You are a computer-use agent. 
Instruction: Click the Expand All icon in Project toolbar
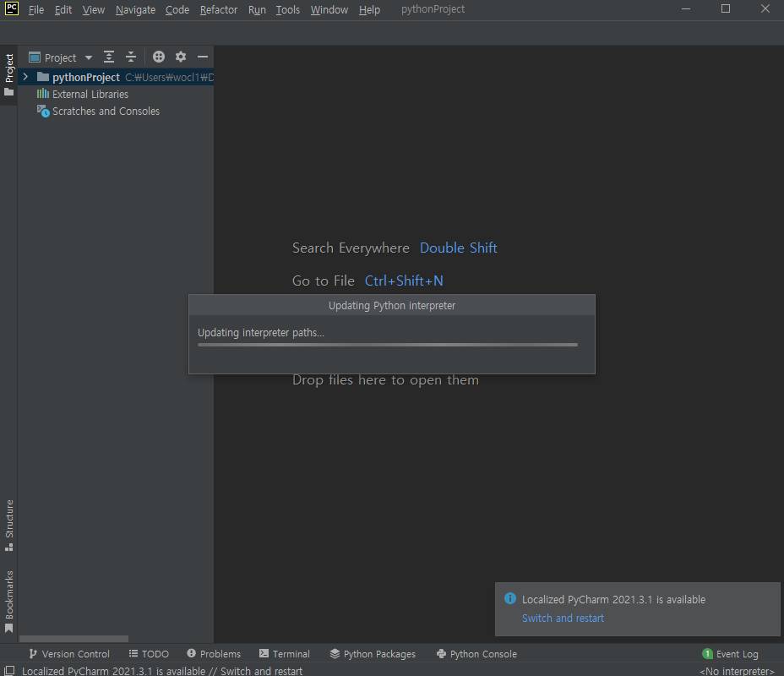(109, 57)
